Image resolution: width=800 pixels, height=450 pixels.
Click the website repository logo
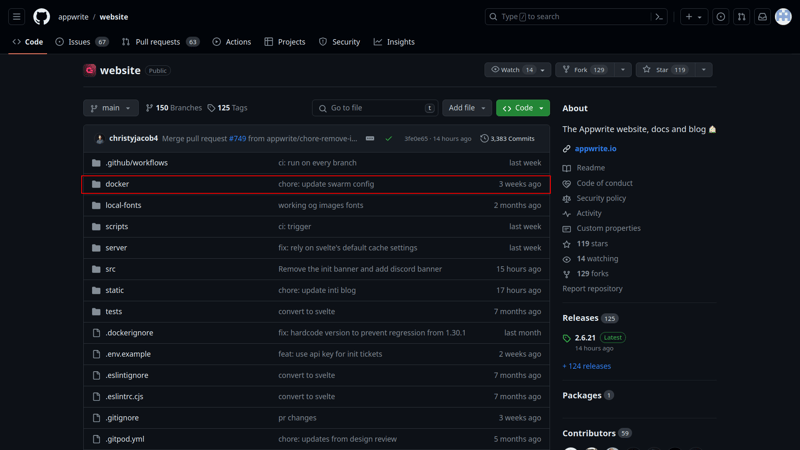tap(90, 70)
